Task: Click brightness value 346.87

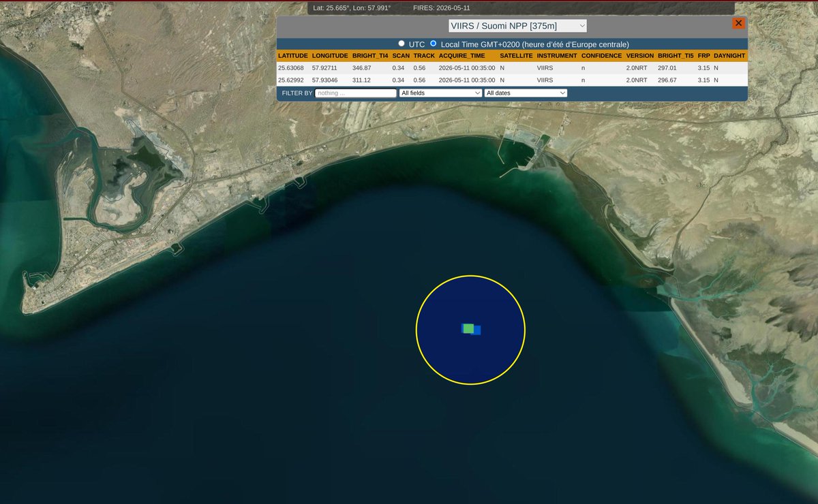Action: (361, 68)
